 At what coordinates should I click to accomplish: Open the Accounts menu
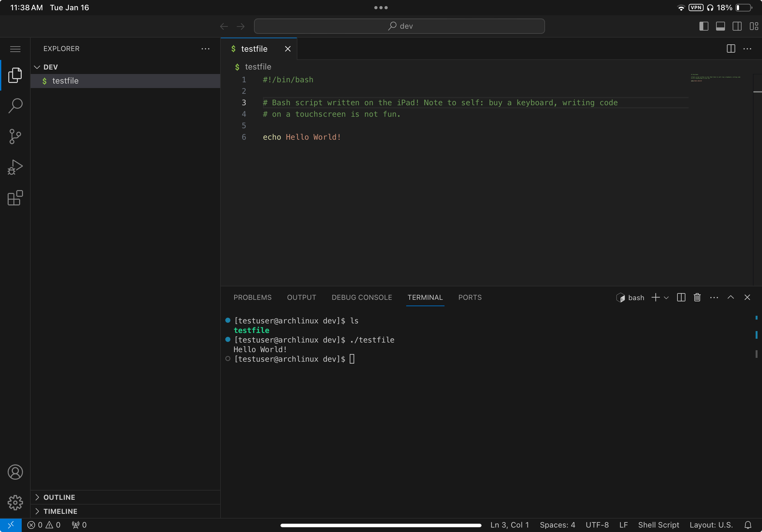click(x=15, y=472)
